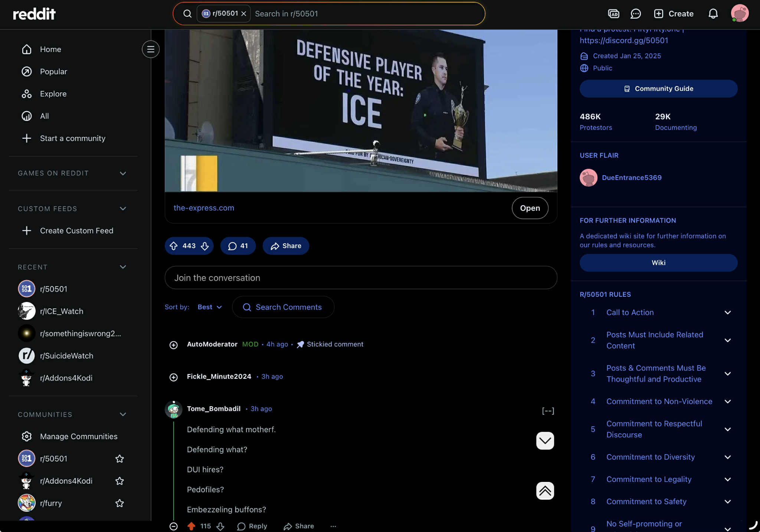This screenshot has width=760, height=532.
Task: Expand the Call to Action rule
Action: point(727,312)
